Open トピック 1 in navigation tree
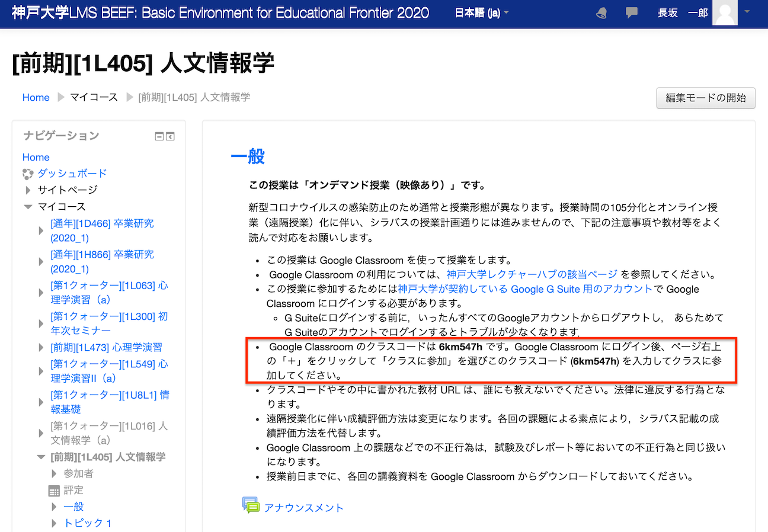Screen dimensions: 768x532 (87, 523)
